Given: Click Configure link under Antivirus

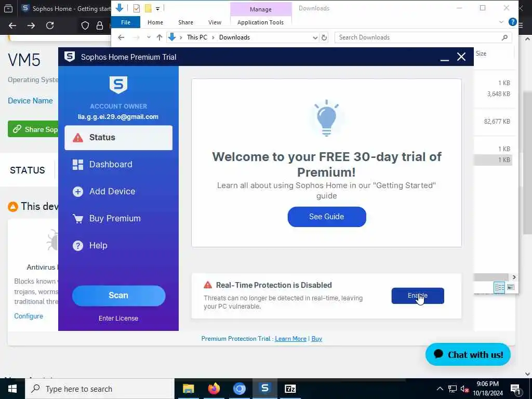Looking at the screenshot, I should [29, 316].
